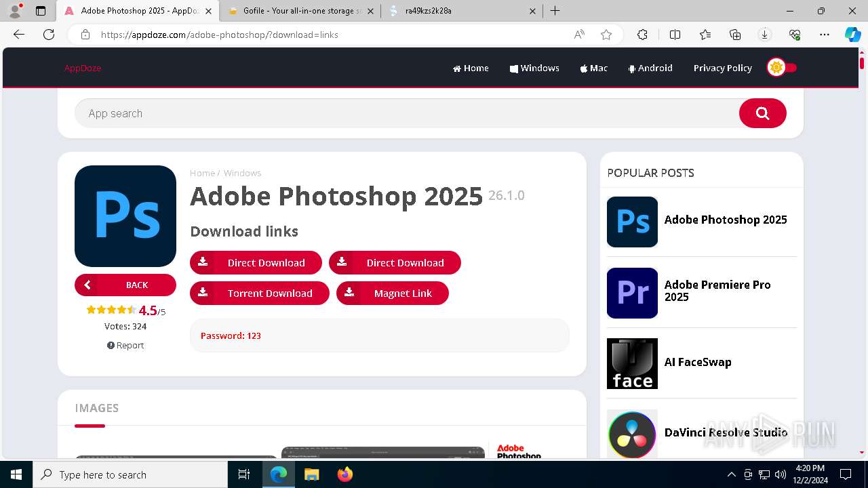
Task: Open Task View on taskbar
Action: (x=244, y=474)
